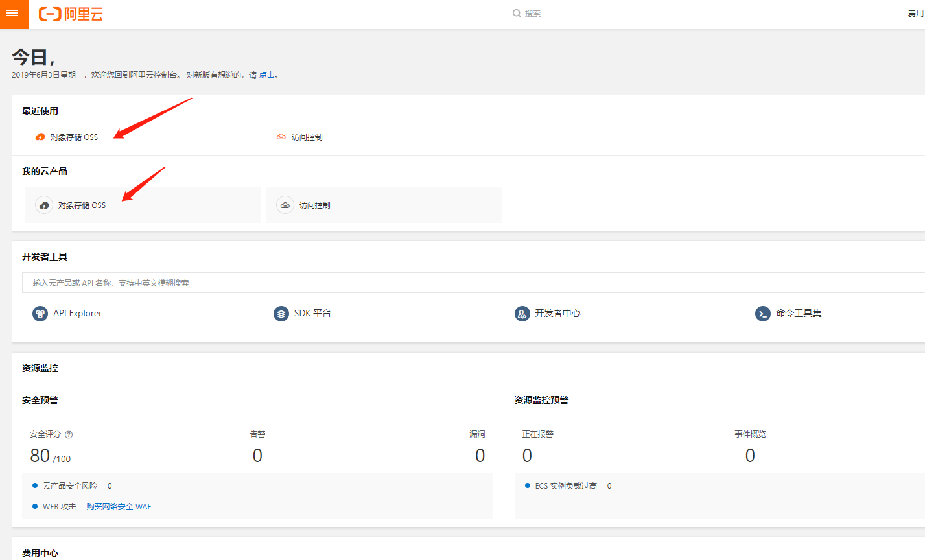This screenshot has width=925, height=560.
Task: Click the WEB 攻击 label
Action: (59, 507)
